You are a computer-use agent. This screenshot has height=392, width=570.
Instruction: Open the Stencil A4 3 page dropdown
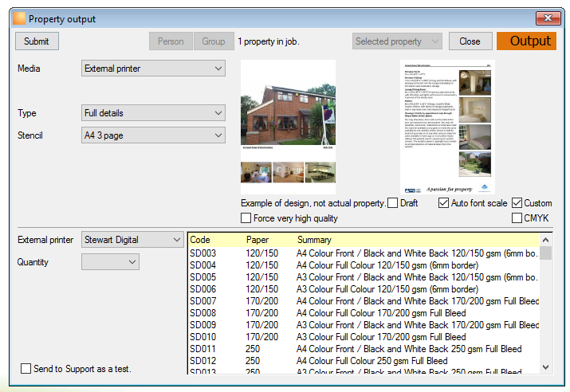tap(153, 135)
